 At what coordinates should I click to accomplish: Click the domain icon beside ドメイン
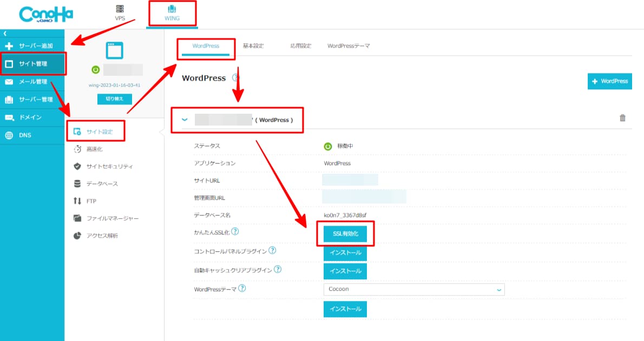click(x=9, y=117)
